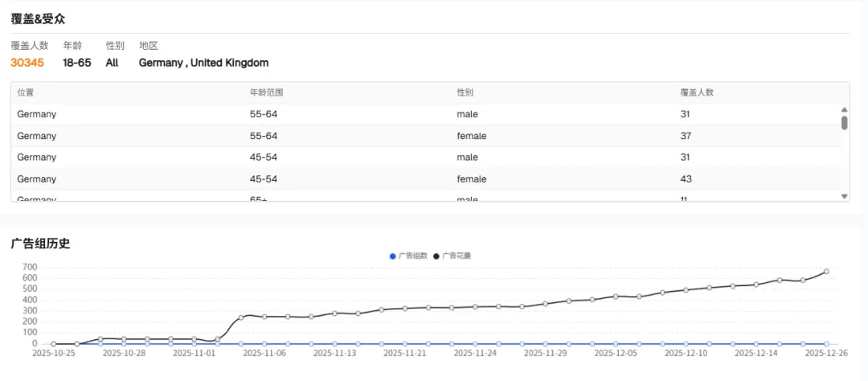Click the 2025-10-25 x-axis date label
The width and height of the screenshot is (868, 381).
pos(53,353)
